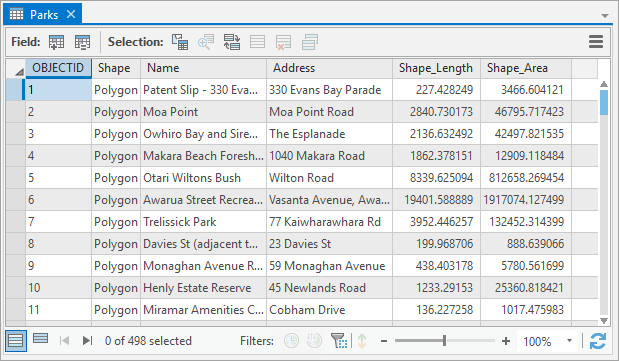Screen dimensions: 619x361
Task: Close the Parks table tab
Action: click(71, 14)
